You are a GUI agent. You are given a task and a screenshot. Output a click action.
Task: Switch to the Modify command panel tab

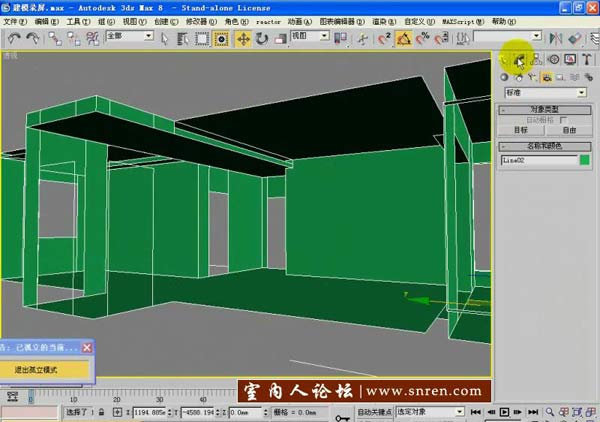(519, 60)
